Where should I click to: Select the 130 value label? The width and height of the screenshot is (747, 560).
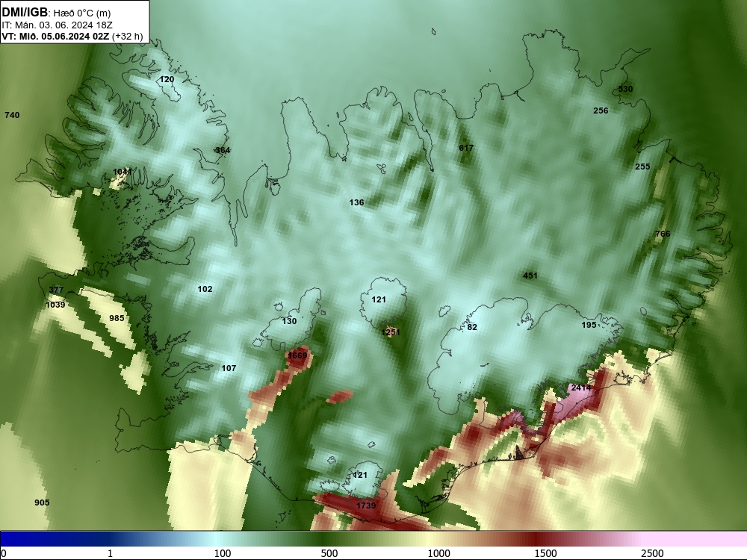(289, 321)
